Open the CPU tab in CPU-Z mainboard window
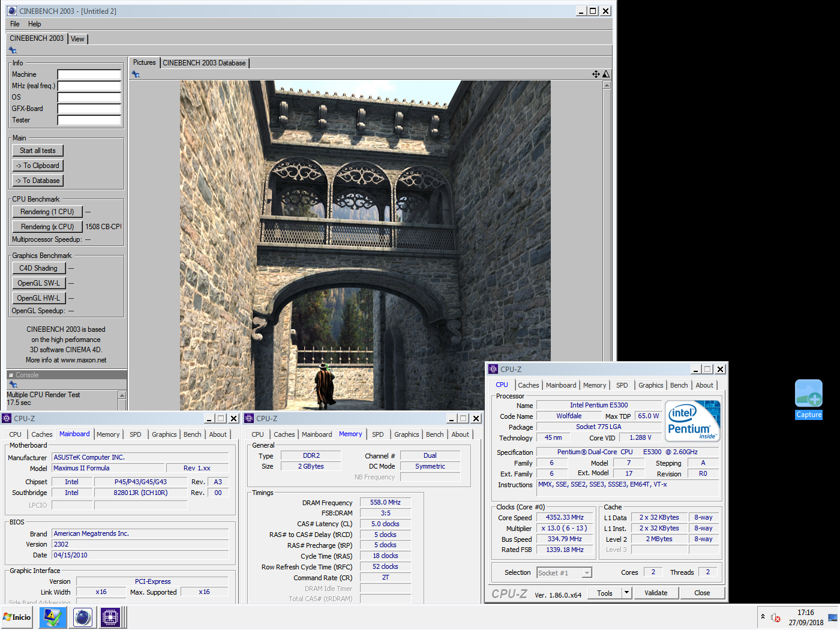 point(16,434)
